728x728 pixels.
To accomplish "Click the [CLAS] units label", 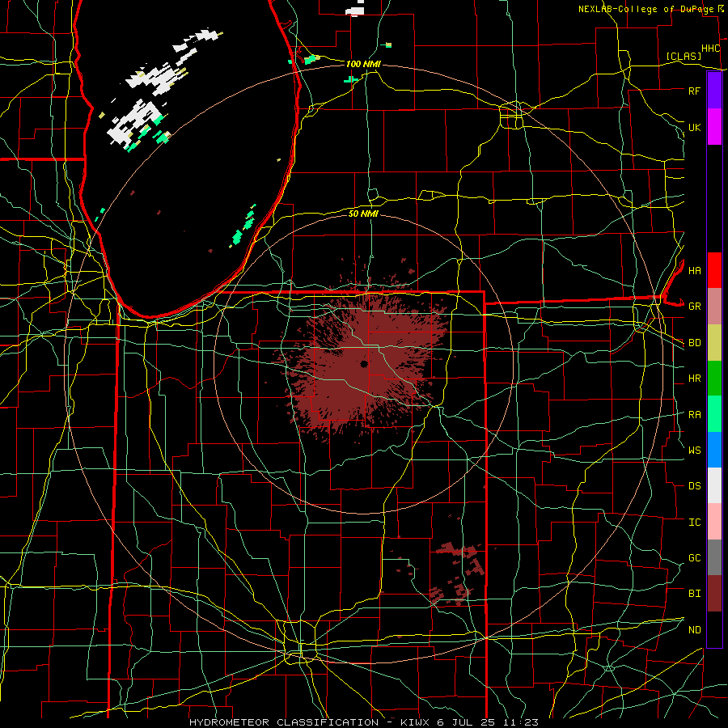I will click(x=684, y=56).
